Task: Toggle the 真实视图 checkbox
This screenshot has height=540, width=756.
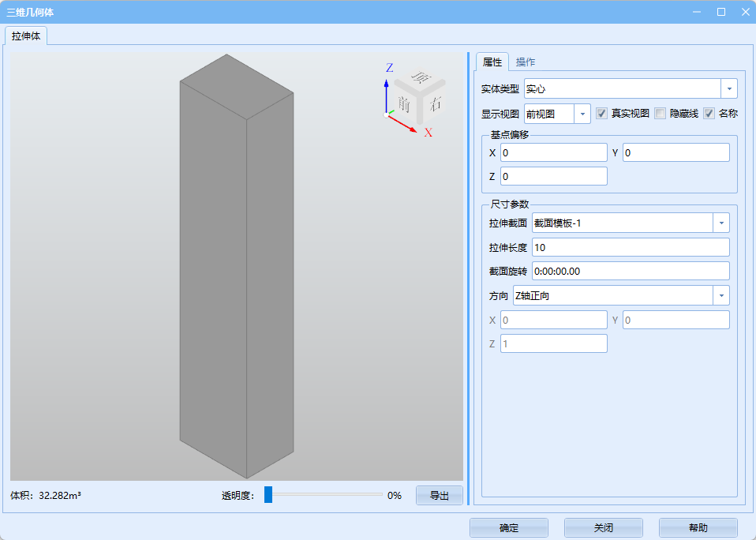Action: (x=602, y=114)
